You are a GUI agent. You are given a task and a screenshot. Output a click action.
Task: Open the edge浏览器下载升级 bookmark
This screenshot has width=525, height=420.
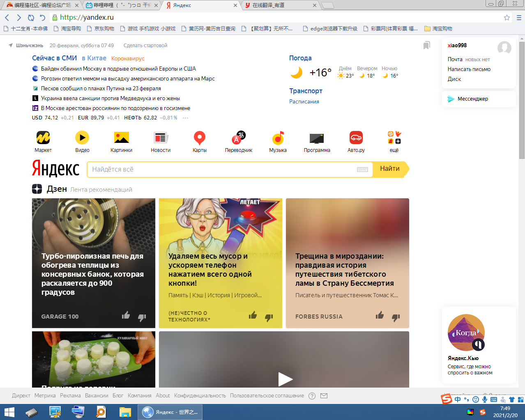click(330, 29)
